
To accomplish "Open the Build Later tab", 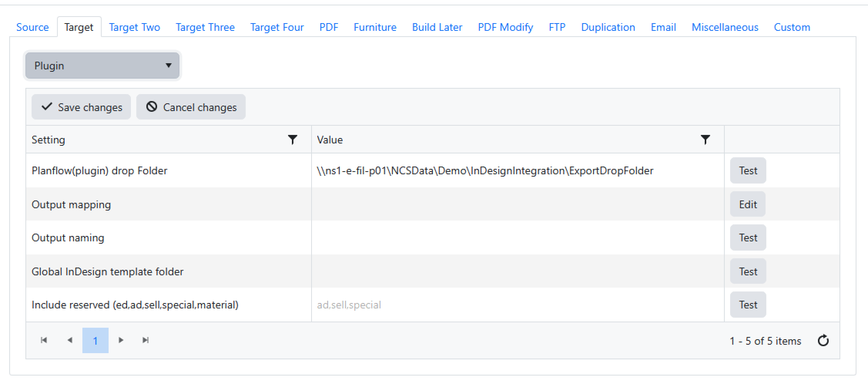I will (x=437, y=27).
